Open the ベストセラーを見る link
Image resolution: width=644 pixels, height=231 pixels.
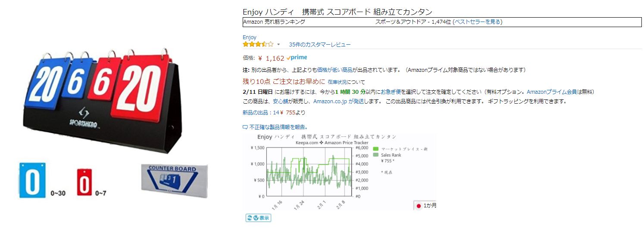(x=477, y=22)
